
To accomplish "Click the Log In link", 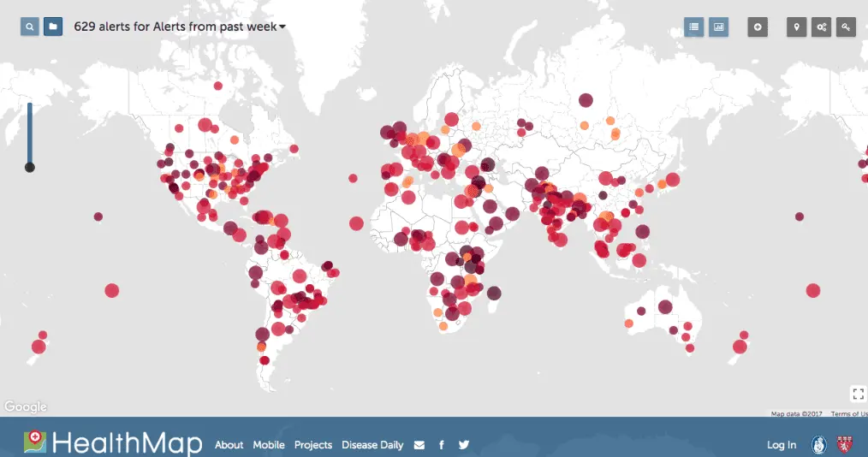I will [781, 445].
